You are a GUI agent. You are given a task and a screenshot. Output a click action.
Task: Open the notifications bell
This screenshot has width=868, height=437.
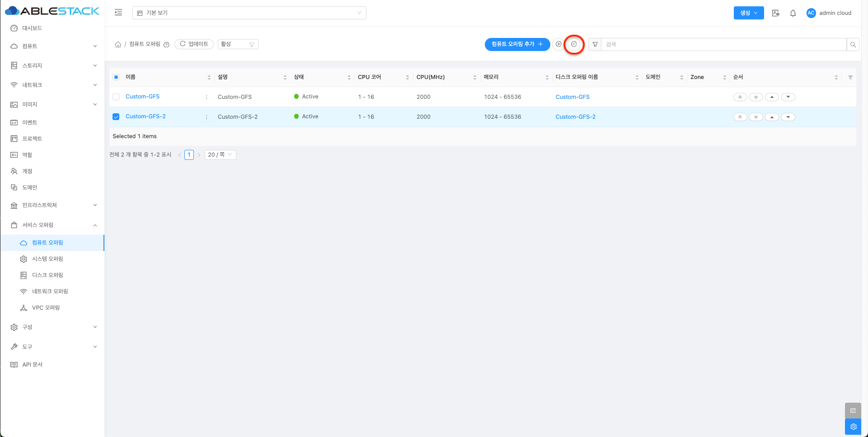793,13
